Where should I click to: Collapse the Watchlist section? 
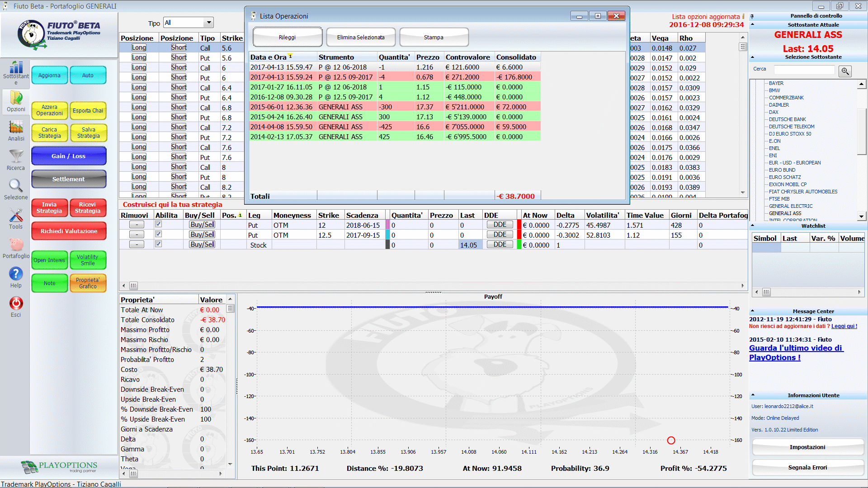pos(753,225)
